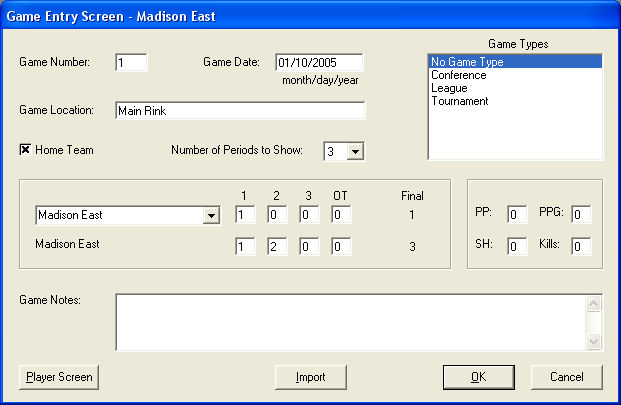This screenshot has height=405, width=621.
Task: Click inside the Game Notes text area
Action: point(350,322)
